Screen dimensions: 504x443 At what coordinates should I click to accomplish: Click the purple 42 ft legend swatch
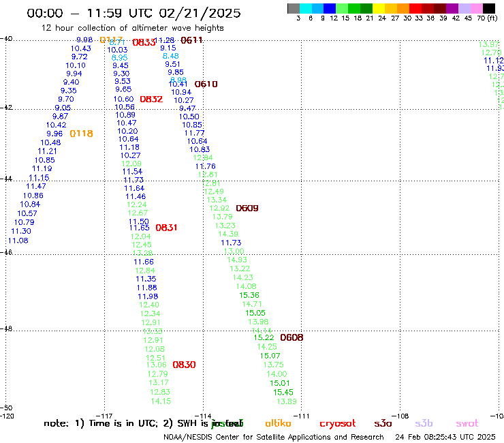point(452,8)
